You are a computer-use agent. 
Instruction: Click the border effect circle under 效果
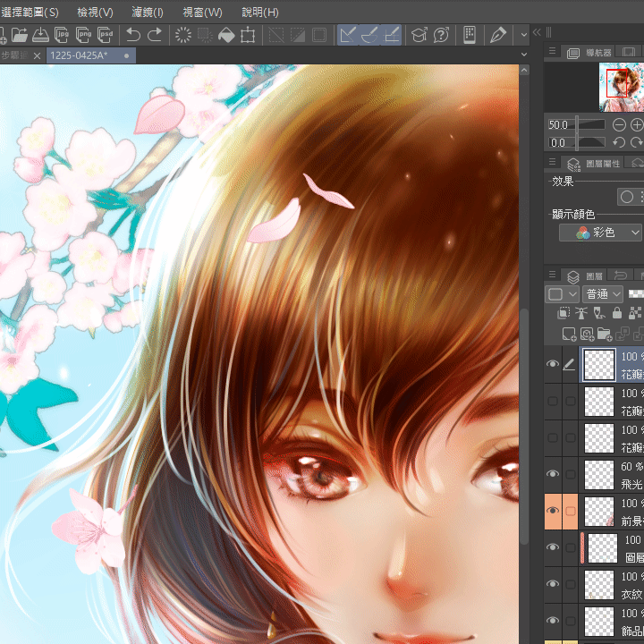click(x=627, y=197)
